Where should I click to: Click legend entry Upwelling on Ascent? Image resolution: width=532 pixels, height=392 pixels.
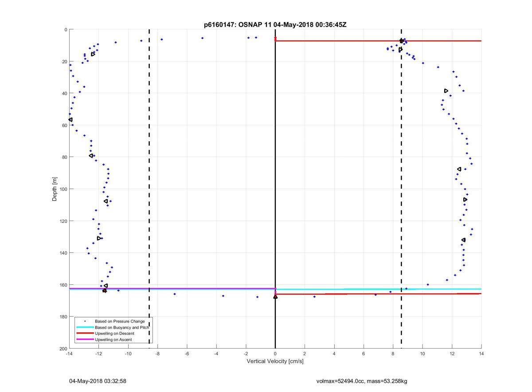pyautogui.click(x=113, y=340)
